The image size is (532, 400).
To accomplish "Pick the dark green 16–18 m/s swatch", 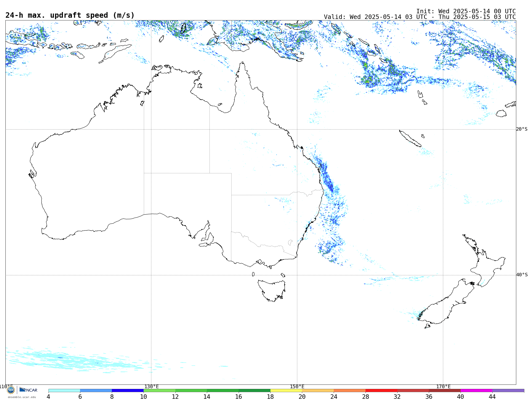I will click(254, 390).
